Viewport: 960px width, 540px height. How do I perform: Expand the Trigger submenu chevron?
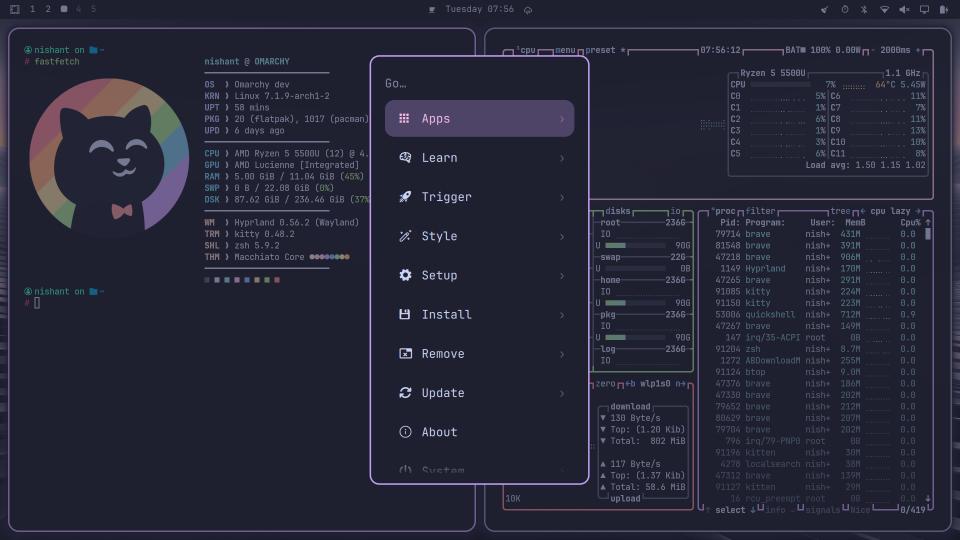point(561,197)
